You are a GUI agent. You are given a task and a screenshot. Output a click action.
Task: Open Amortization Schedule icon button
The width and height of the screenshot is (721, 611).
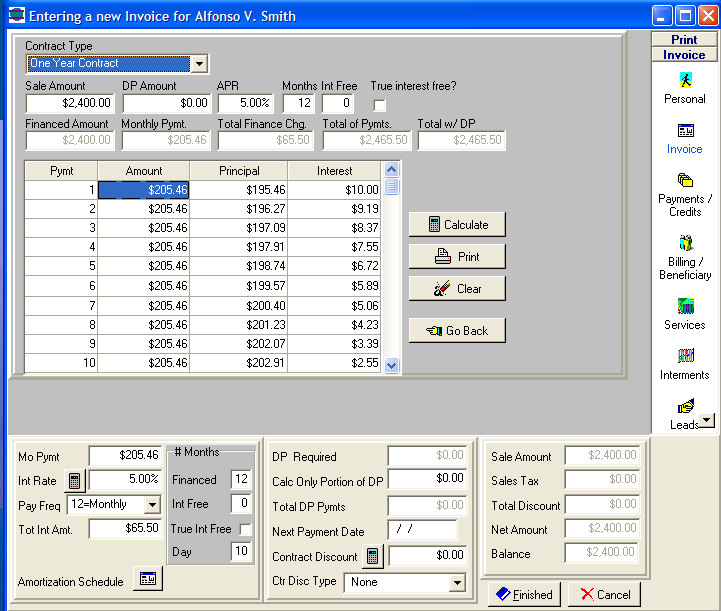point(147,581)
